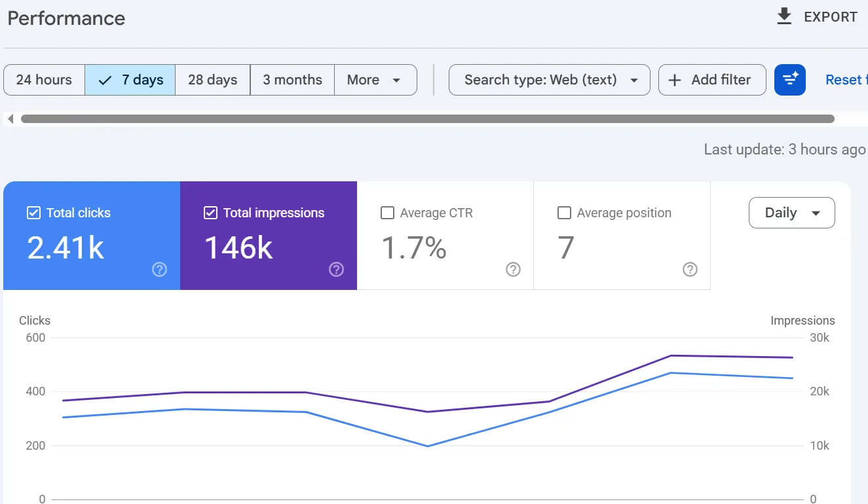Select the 3 months date range

[292, 80]
